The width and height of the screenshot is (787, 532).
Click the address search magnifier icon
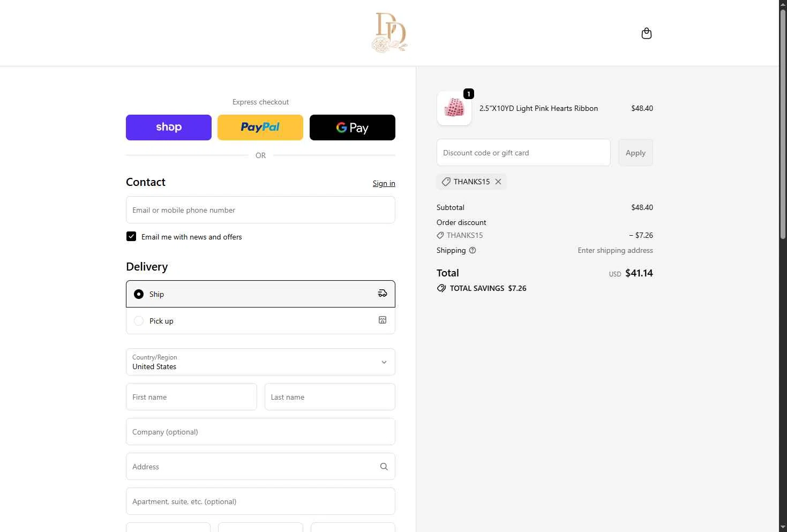[384, 467]
